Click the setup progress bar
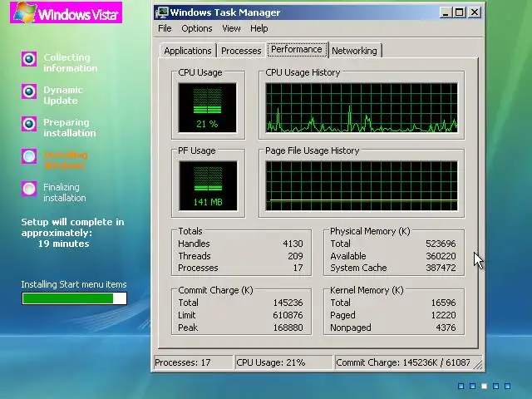 74,298
